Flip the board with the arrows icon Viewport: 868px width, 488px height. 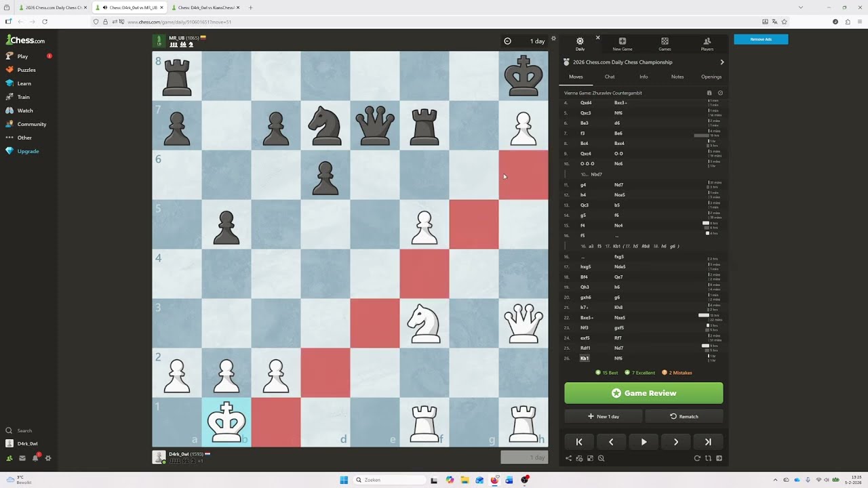pos(708,458)
